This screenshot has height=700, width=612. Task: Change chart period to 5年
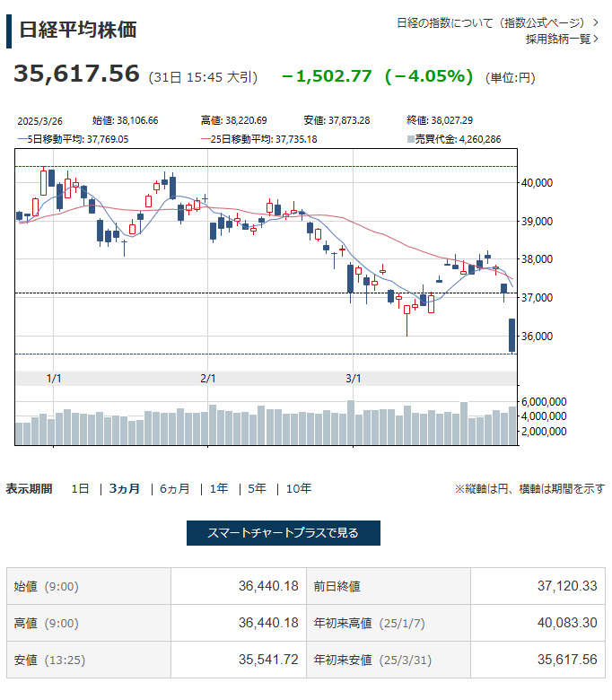point(257,488)
